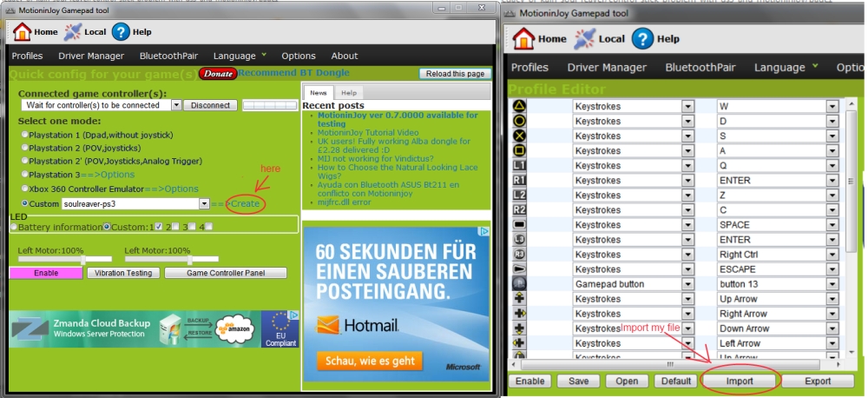This screenshot has height=398, width=868.
Task: Open Keystrokes type dropdown for Triangle row
Action: point(688,106)
